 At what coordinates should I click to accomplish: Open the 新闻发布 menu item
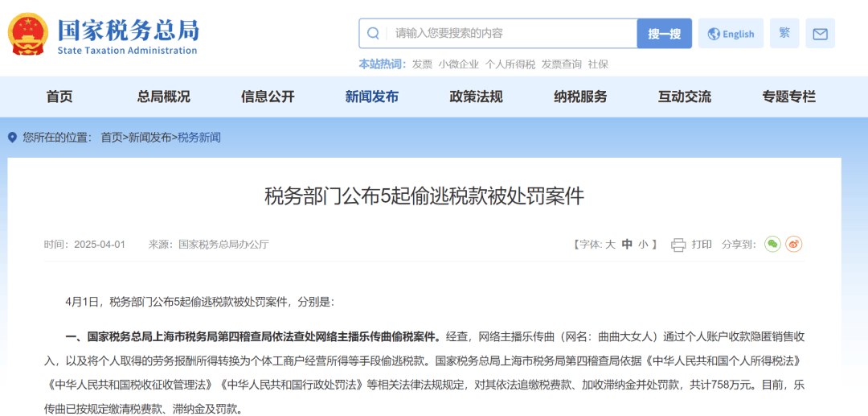371,97
